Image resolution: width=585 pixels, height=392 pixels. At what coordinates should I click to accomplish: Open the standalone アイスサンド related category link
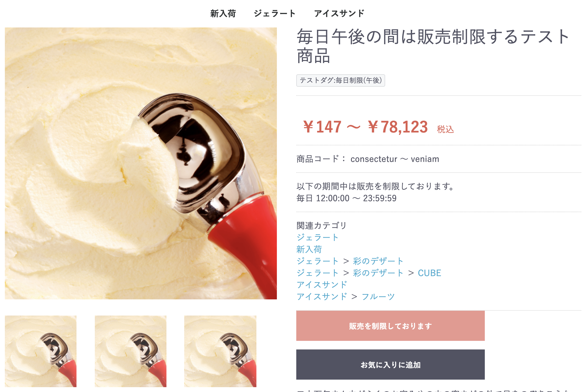(x=322, y=285)
